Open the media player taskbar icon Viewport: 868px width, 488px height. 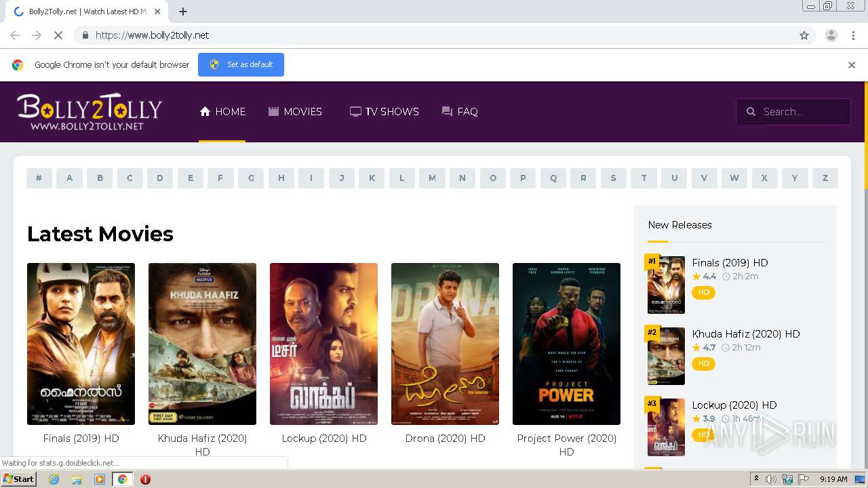click(100, 479)
